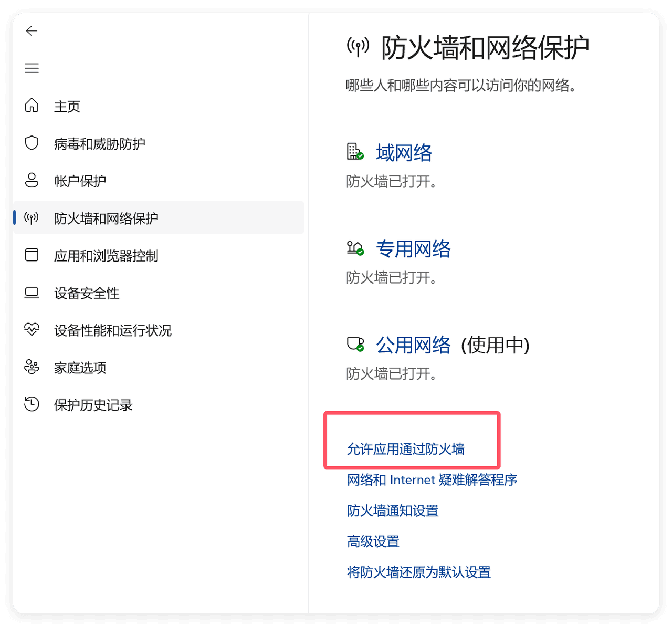
Task: Select the shield icon for 病毒和威胁防护
Action: (x=31, y=143)
